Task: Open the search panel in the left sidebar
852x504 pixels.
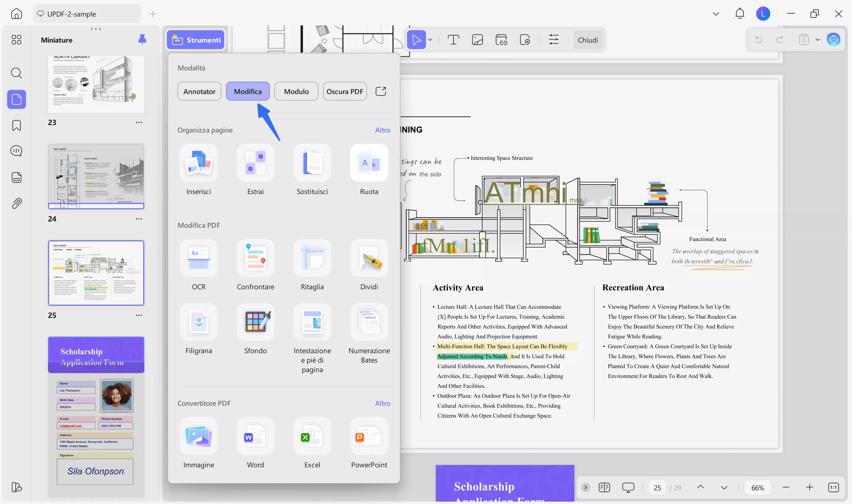Action: pyautogui.click(x=16, y=73)
